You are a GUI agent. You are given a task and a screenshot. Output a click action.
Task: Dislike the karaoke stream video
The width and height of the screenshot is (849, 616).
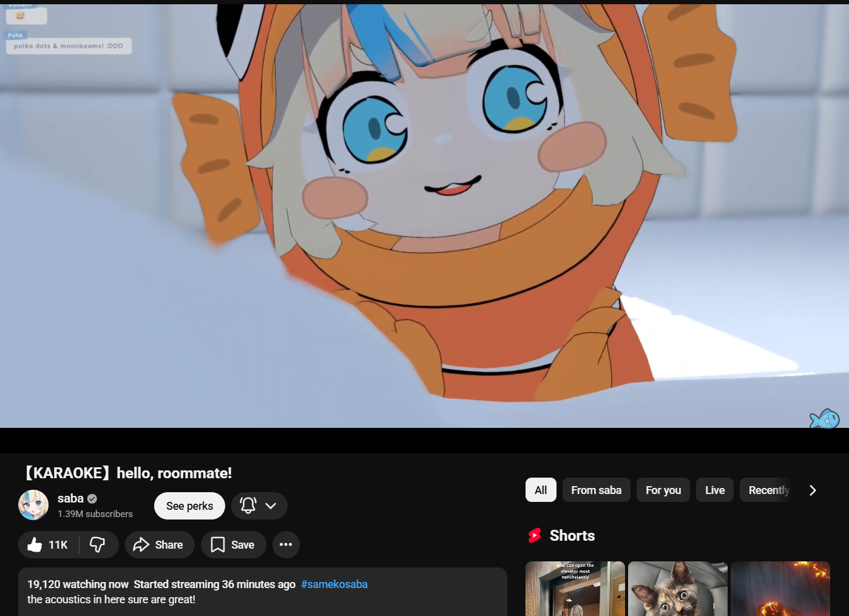[x=98, y=545]
